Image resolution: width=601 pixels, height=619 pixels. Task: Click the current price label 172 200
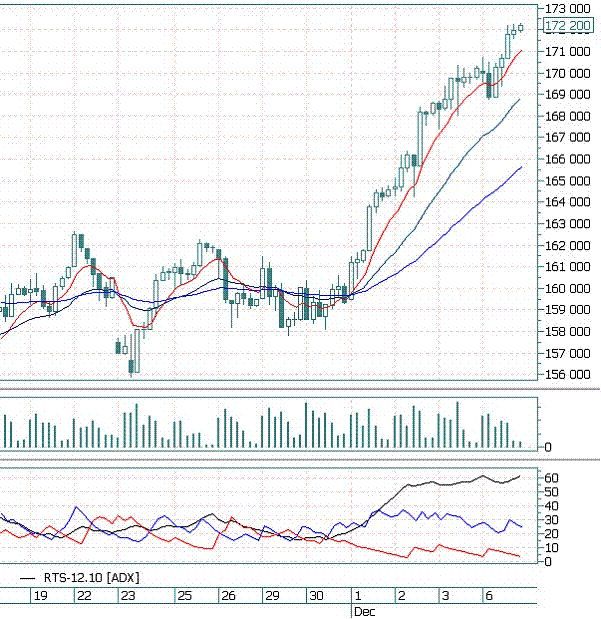[x=568, y=26]
